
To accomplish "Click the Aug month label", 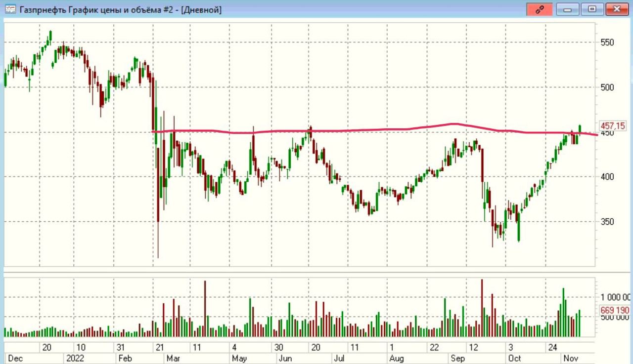I will coord(397,358).
